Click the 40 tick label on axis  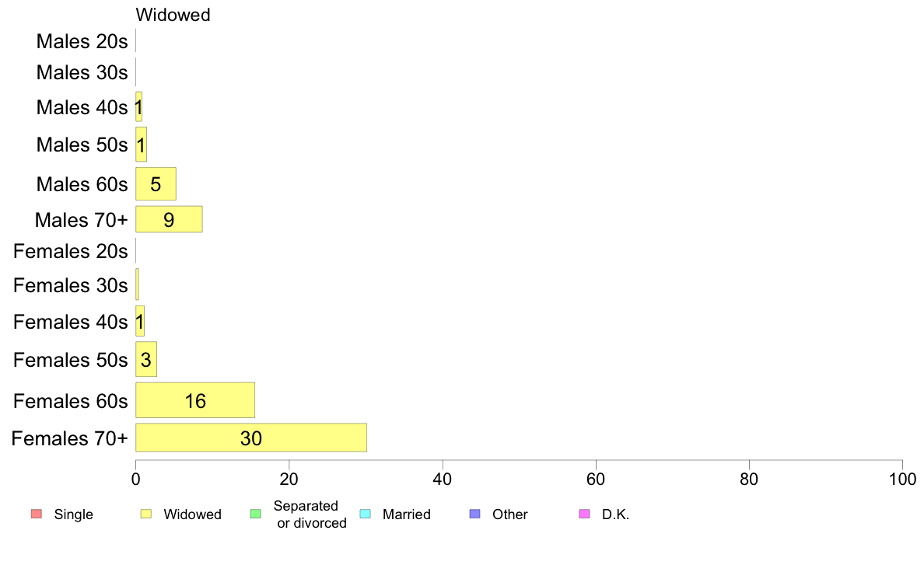(x=442, y=479)
